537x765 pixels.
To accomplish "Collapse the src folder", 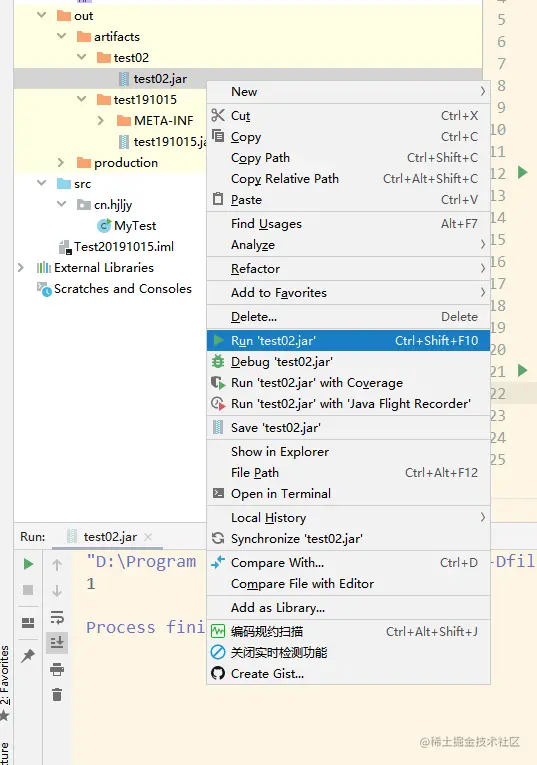I will click(x=42, y=183).
